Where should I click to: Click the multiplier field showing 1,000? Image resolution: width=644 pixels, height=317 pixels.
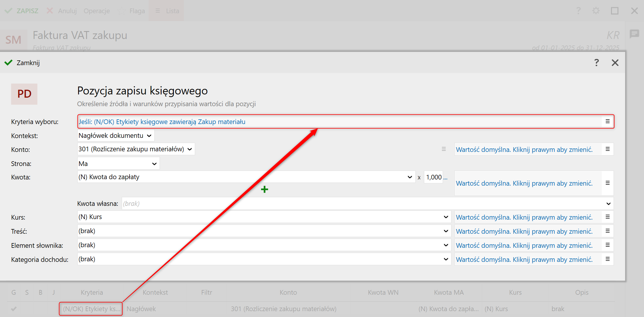[x=433, y=177]
